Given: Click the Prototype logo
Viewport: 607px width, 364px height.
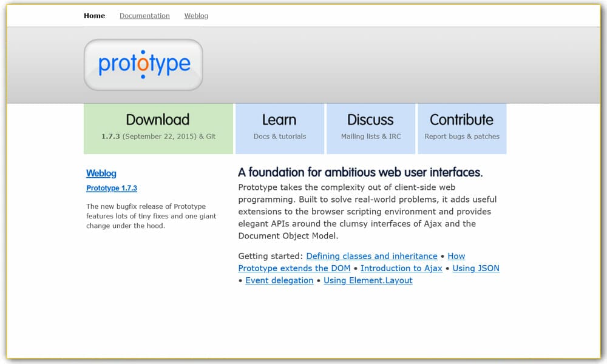Looking at the screenshot, I should (143, 64).
